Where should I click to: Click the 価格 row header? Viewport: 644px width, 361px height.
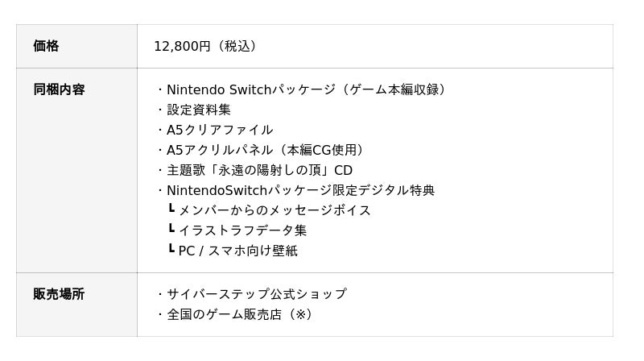[x=46, y=46]
